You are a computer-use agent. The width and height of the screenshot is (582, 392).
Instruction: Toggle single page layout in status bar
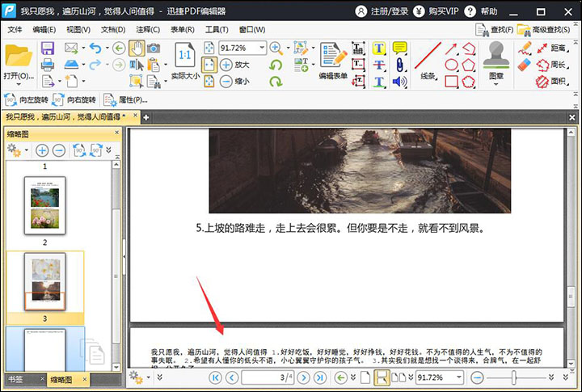pos(366,377)
